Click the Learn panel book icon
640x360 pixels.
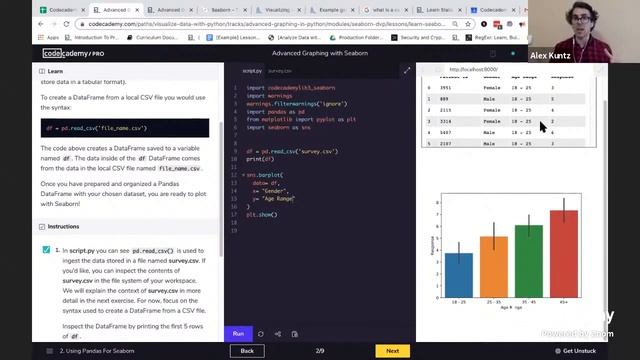[x=42, y=71]
